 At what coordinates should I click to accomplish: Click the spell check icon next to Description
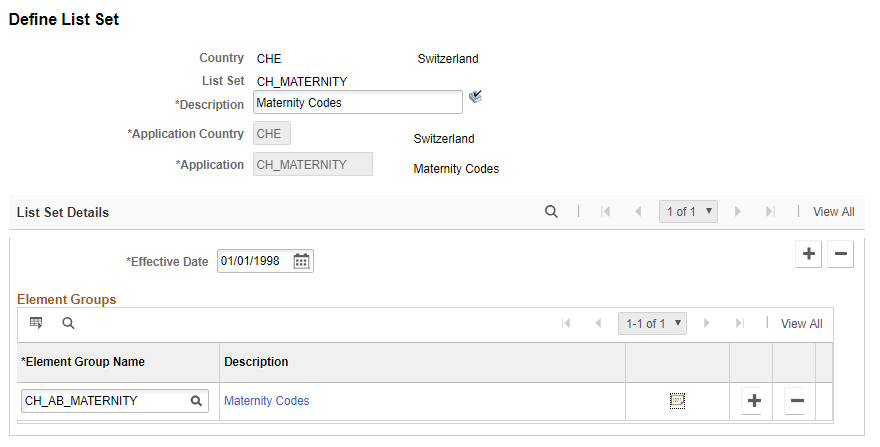[x=475, y=97]
